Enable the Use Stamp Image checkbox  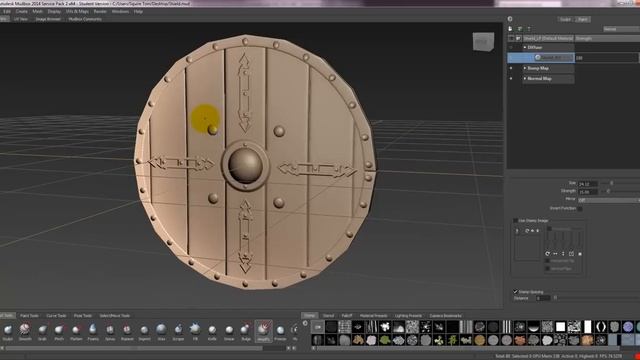point(516,221)
